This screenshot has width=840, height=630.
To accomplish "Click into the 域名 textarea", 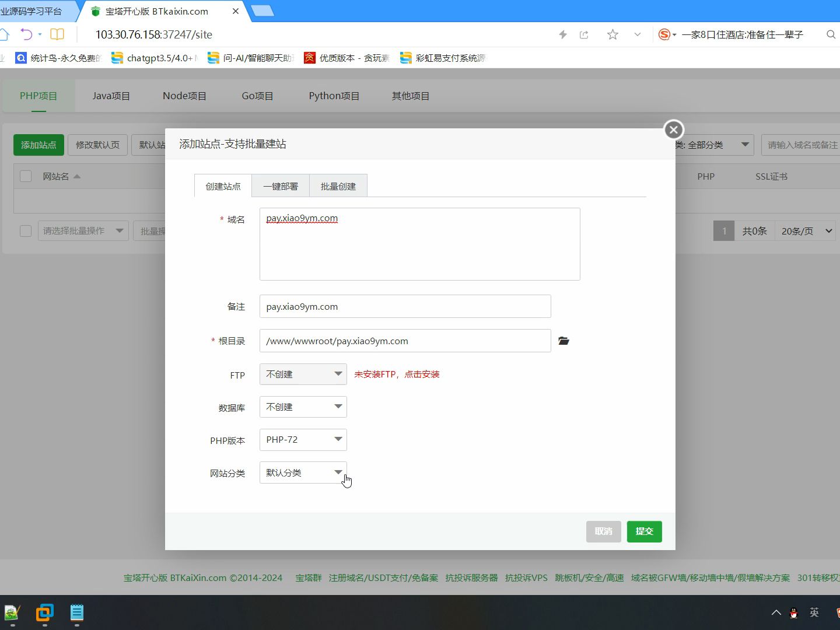I will [x=420, y=244].
